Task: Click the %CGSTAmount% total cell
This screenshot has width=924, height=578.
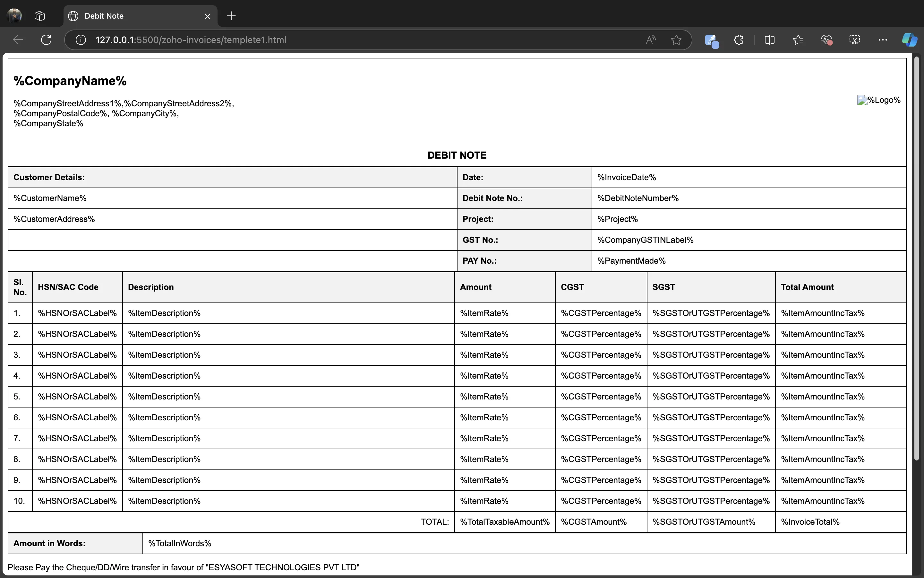Action: pos(601,522)
